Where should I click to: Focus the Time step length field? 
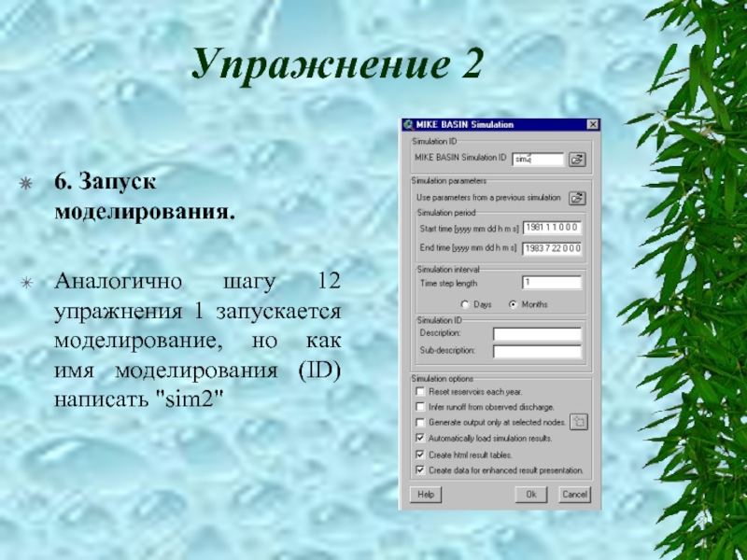(552, 283)
